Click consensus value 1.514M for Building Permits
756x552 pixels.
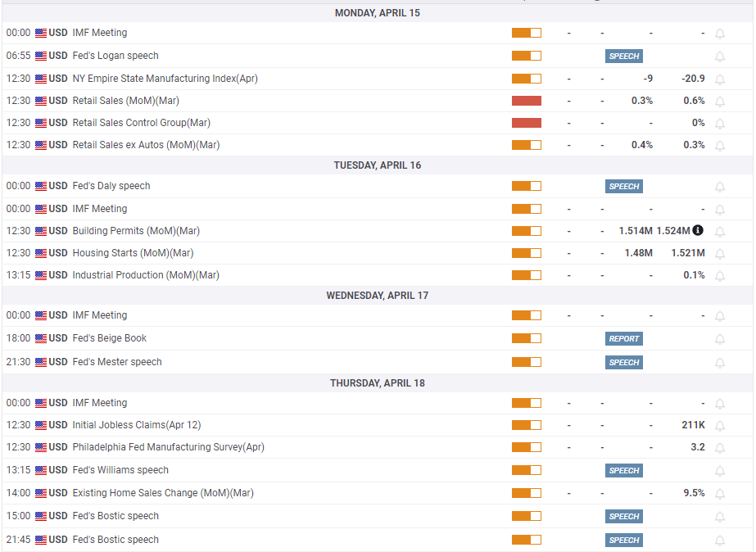[x=636, y=231]
